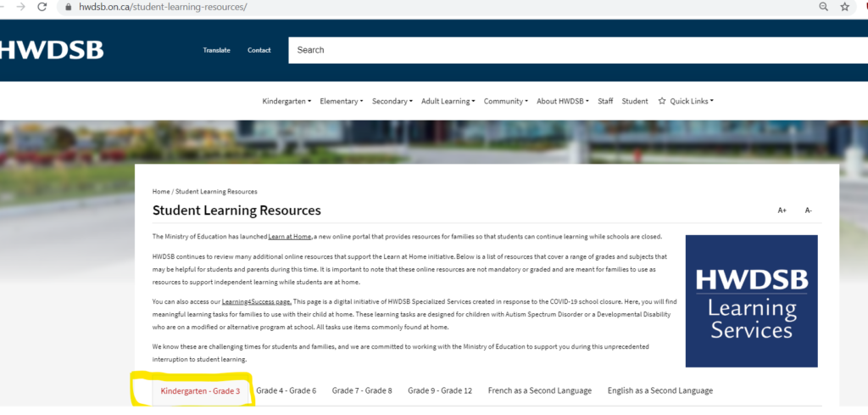Switch to the Grade 7 - Grade 8 tab
This screenshot has width=868, height=415.
pos(362,390)
